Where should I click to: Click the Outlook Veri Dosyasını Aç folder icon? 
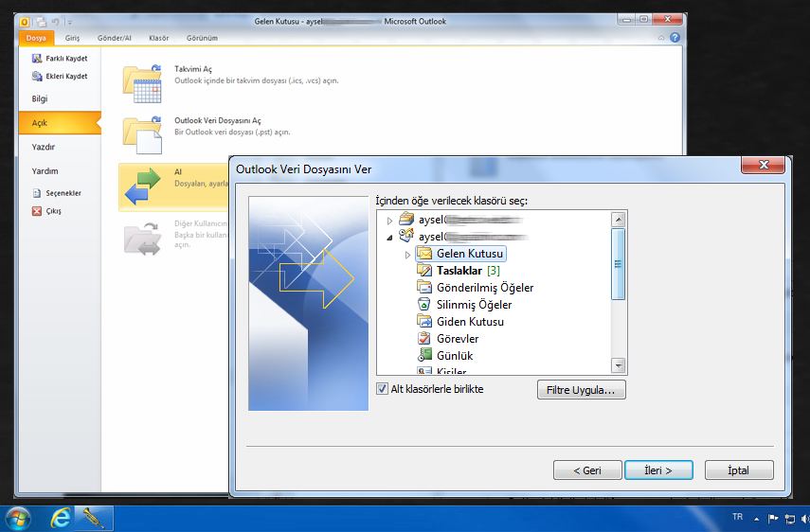(142, 135)
